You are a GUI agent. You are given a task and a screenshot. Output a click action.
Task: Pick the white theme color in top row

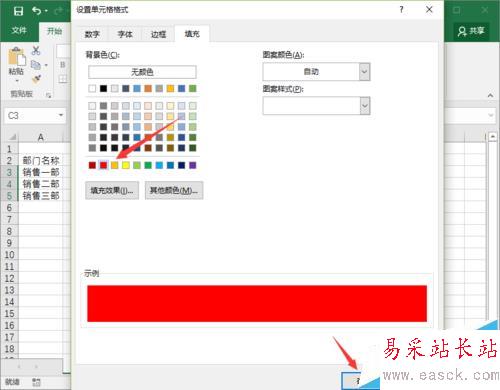point(92,88)
